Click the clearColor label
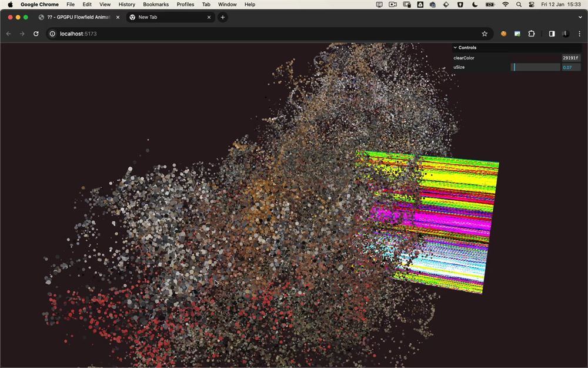588x368 pixels. [464, 58]
